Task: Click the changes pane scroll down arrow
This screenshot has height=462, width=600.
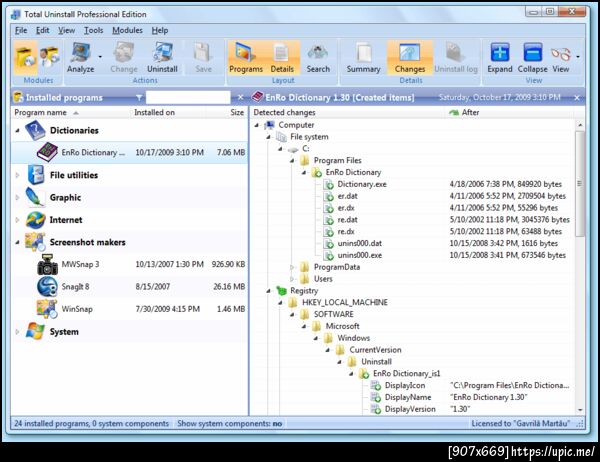Action: point(580,410)
